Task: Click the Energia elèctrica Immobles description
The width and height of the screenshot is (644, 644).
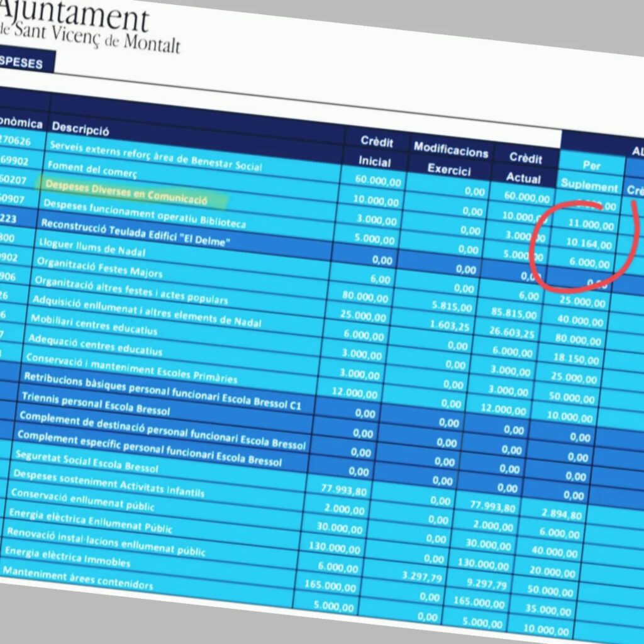Action: click(x=67, y=557)
